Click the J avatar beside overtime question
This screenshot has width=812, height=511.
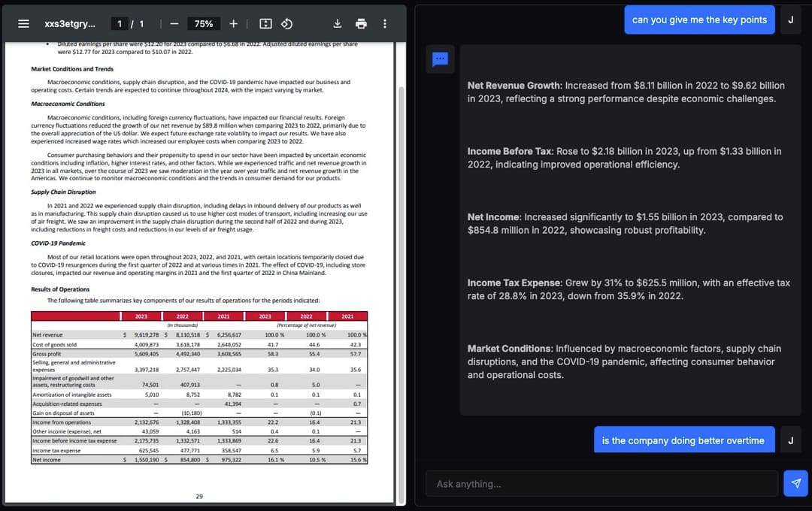[790, 440]
